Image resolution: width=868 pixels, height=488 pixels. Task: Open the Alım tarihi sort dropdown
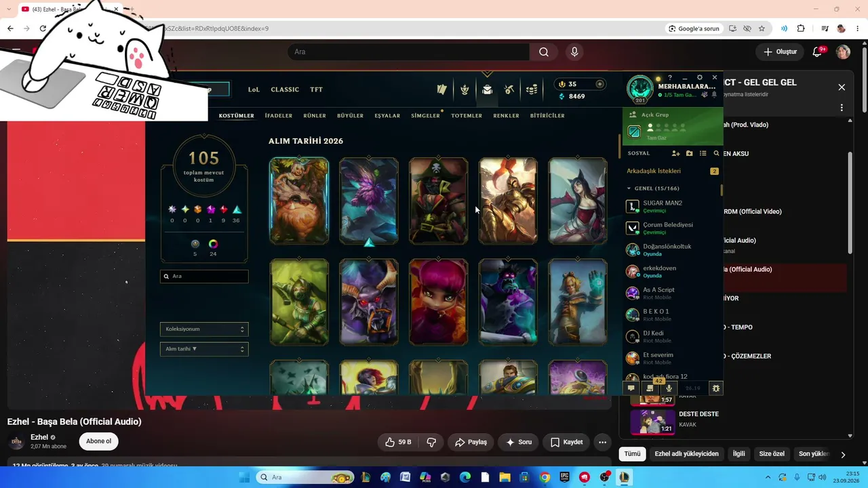click(204, 349)
